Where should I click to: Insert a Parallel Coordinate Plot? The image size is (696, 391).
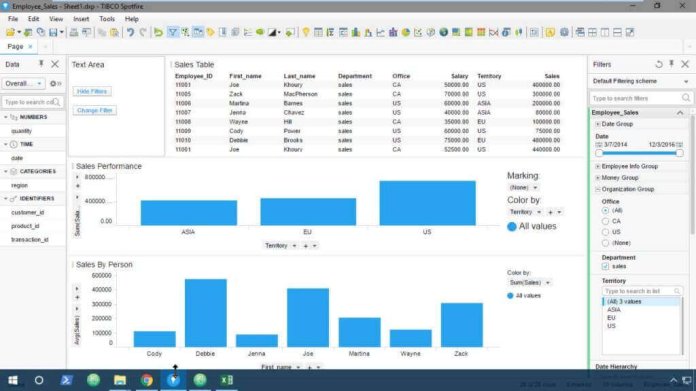(493, 32)
